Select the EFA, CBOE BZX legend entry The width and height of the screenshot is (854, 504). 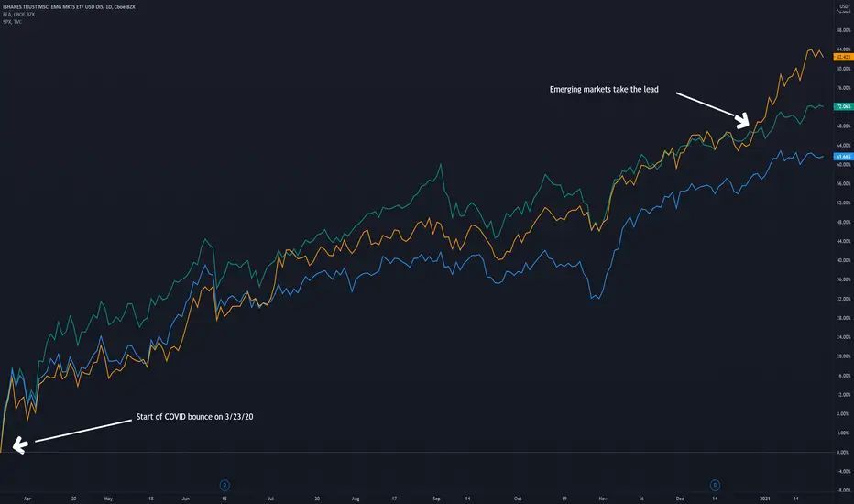pos(18,15)
